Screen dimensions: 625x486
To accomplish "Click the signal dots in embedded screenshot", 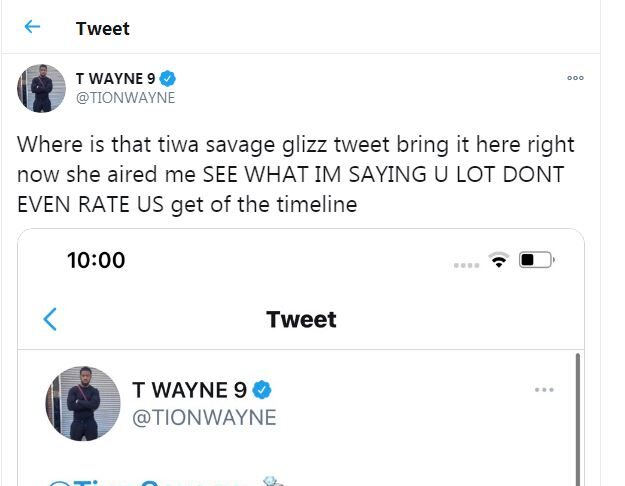I will pyautogui.click(x=466, y=265).
